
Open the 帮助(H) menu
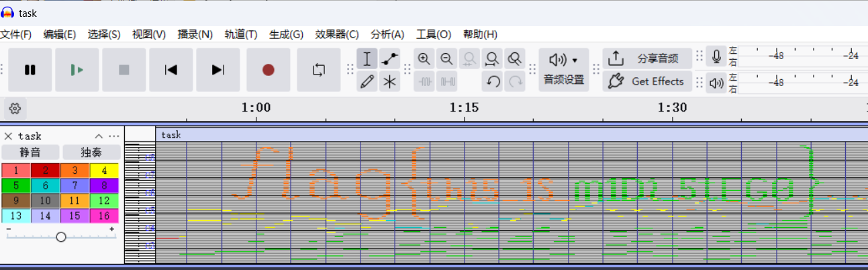coord(479,34)
